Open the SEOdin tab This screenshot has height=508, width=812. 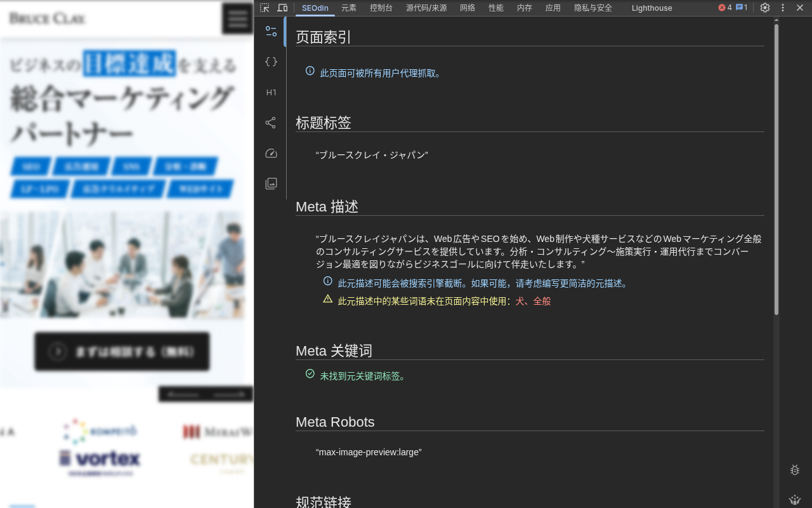(315, 8)
